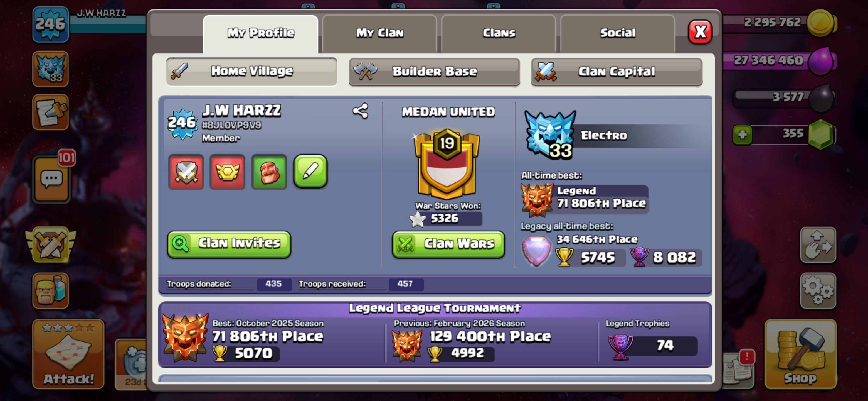The width and height of the screenshot is (868, 401).
Task: Switch to the Builder Base view
Action: pyautogui.click(x=434, y=72)
